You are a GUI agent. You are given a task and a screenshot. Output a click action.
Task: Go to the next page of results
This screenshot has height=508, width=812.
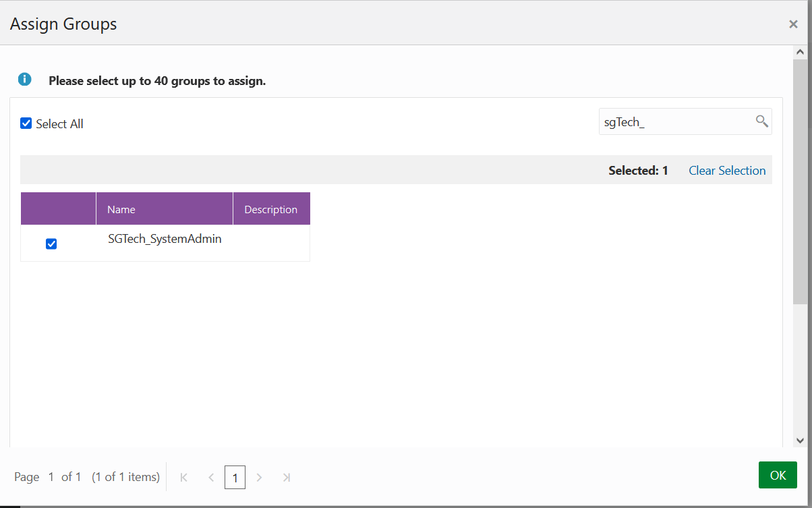coord(260,477)
